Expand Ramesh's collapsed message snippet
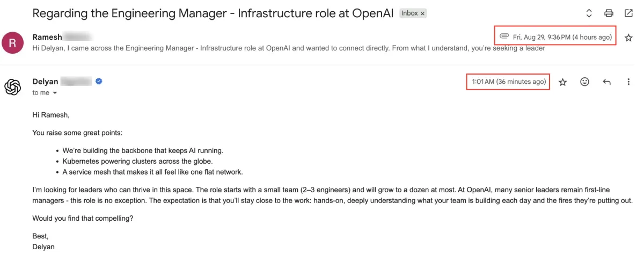 pos(289,48)
